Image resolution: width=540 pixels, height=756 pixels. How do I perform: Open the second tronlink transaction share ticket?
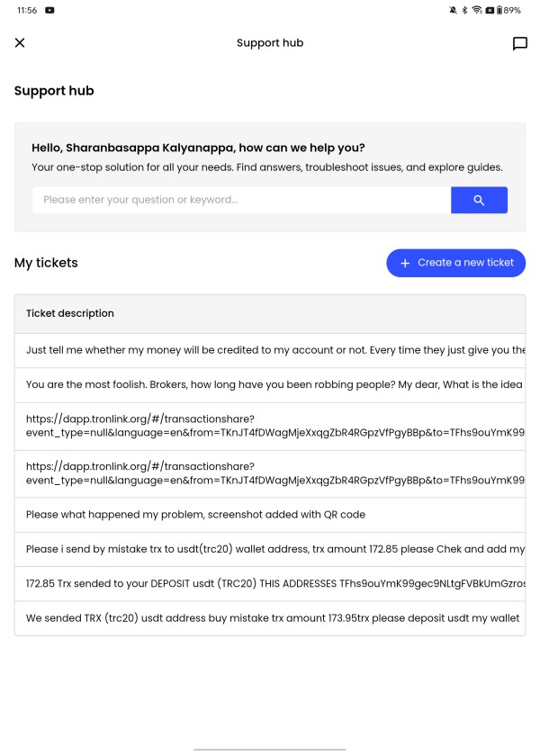pos(270,473)
